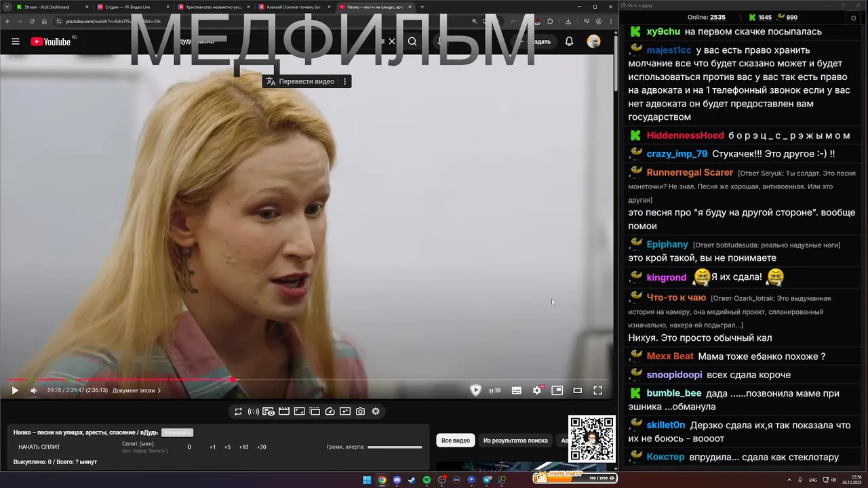Open Discord from the taskbar
868x488 pixels.
click(397, 480)
